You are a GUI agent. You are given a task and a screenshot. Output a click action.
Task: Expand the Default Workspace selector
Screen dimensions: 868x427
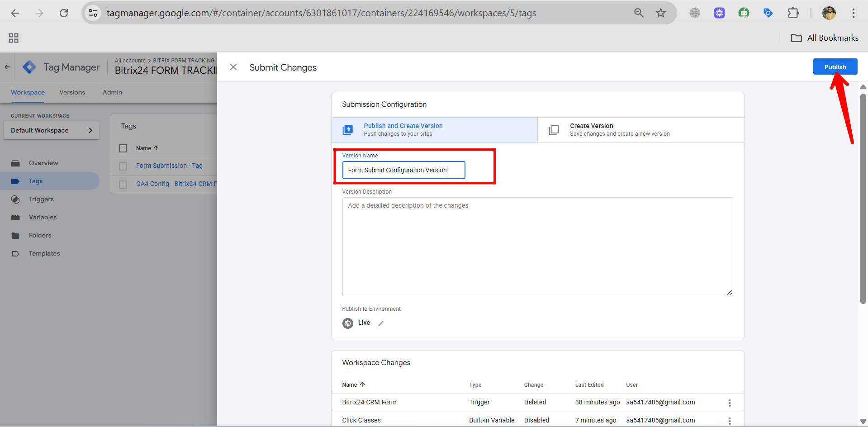(52, 130)
